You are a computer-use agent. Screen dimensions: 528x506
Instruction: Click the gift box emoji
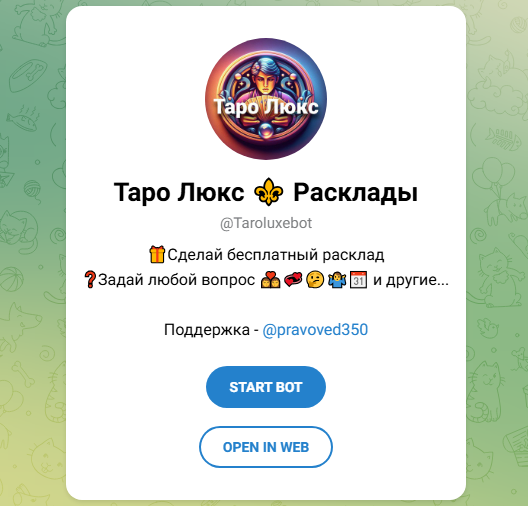point(157,255)
